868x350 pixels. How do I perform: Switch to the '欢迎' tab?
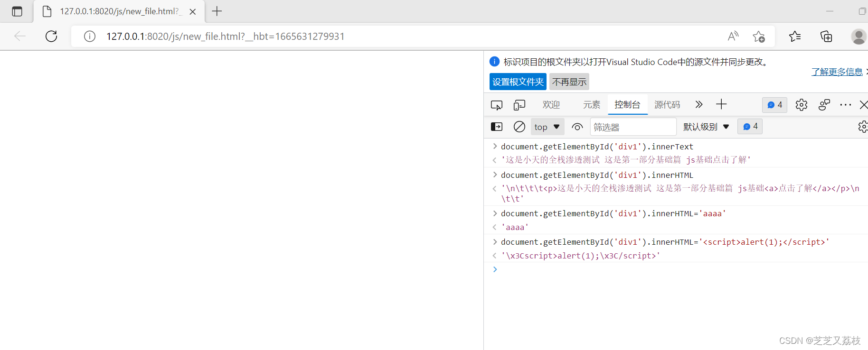(551, 105)
